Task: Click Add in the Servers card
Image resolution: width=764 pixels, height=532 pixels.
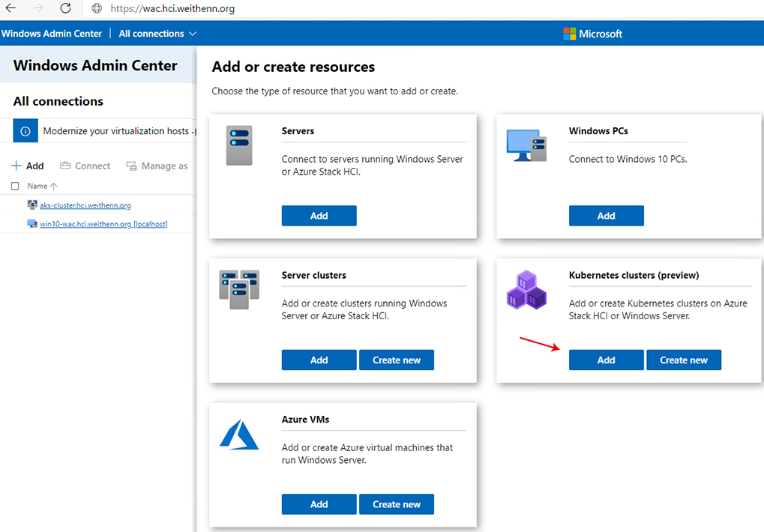Action: point(319,216)
